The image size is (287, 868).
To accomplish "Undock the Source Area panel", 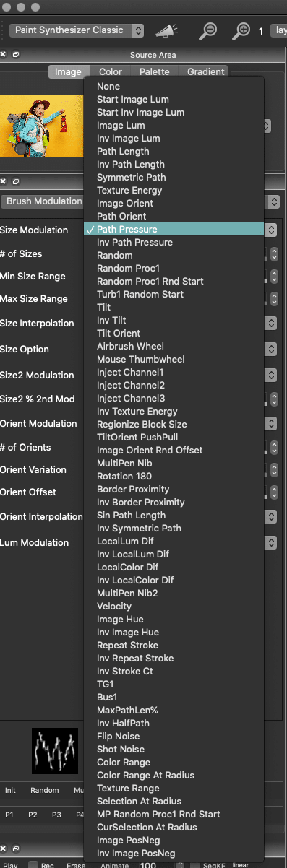I will tap(16, 55).
